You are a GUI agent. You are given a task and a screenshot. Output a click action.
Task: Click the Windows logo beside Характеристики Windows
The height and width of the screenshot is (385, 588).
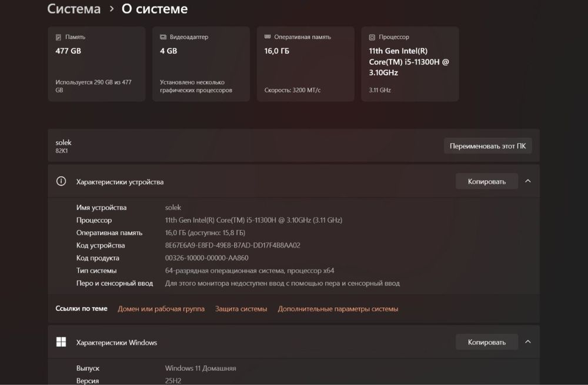(61, 342)
